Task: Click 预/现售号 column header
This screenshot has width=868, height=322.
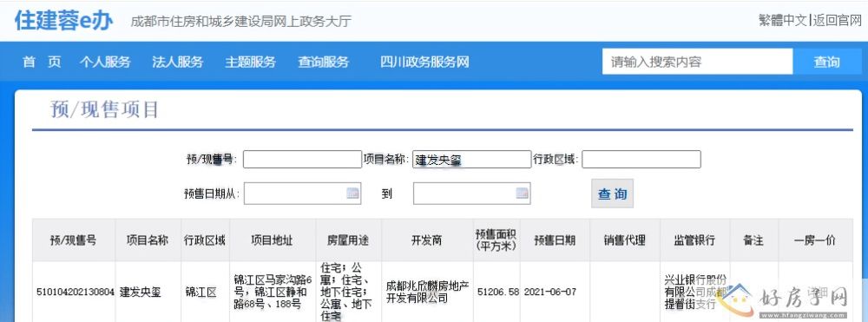Action: [x=74, y=240]
